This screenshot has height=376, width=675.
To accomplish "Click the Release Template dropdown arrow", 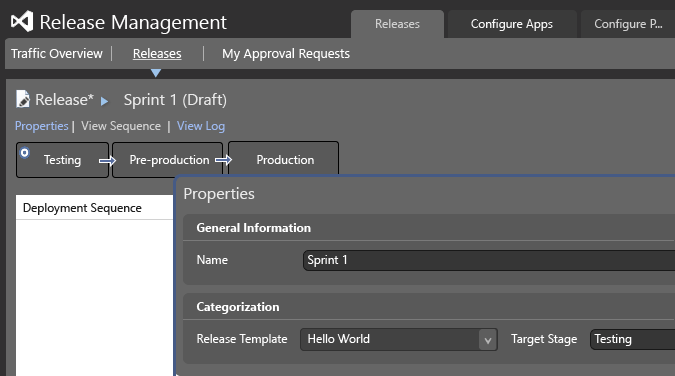I will 488,340.
